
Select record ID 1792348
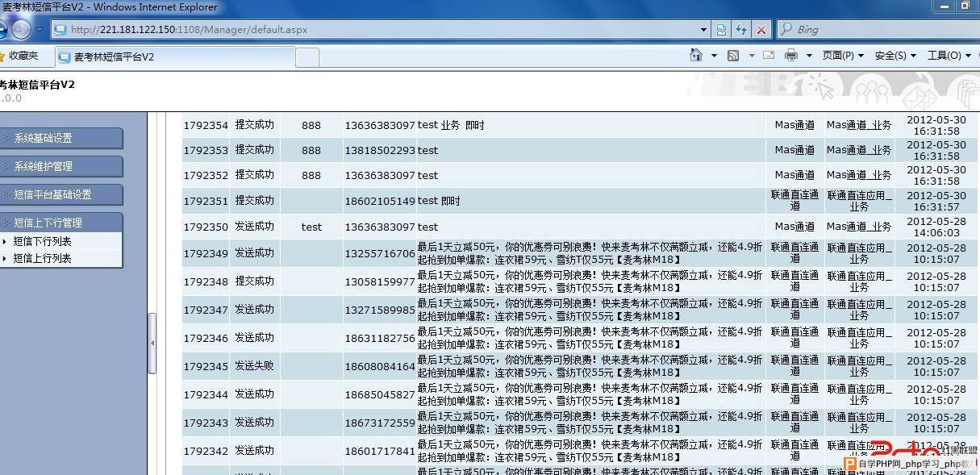point(206,281)
